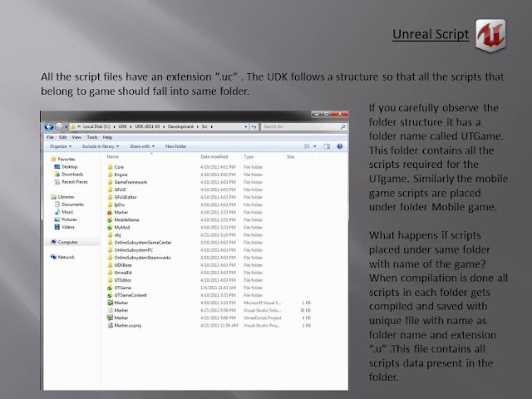Screen dimensions: 532x399
Task: Select the Marker.ucproj file icon
Action: [x=110, y=325]
